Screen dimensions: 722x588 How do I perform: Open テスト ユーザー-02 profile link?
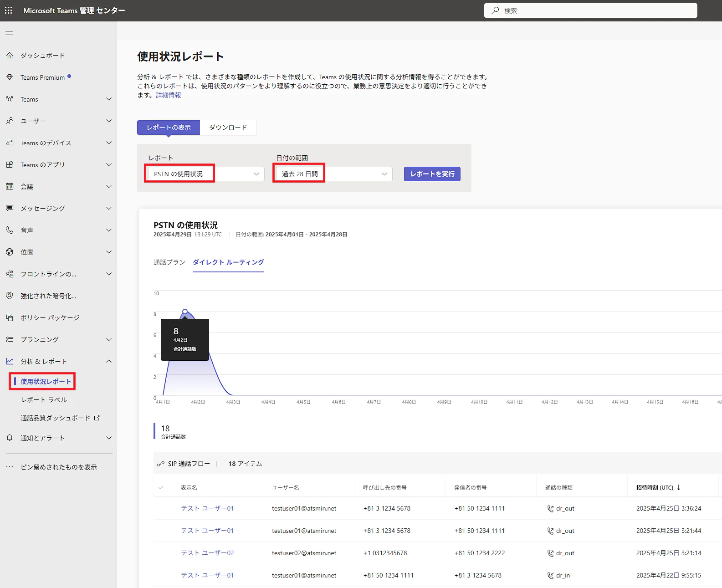[208, 553]
